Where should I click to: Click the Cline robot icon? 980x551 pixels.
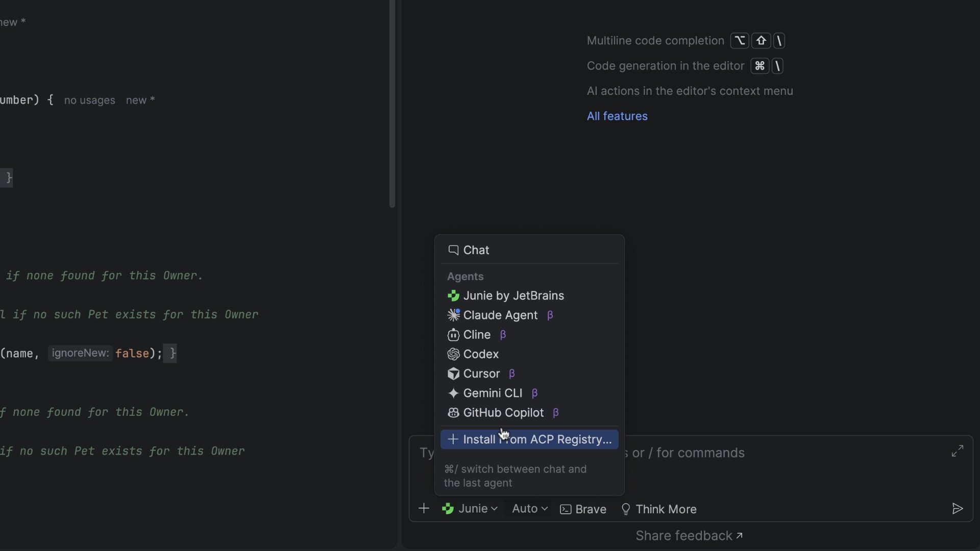(x=453, y=335)
